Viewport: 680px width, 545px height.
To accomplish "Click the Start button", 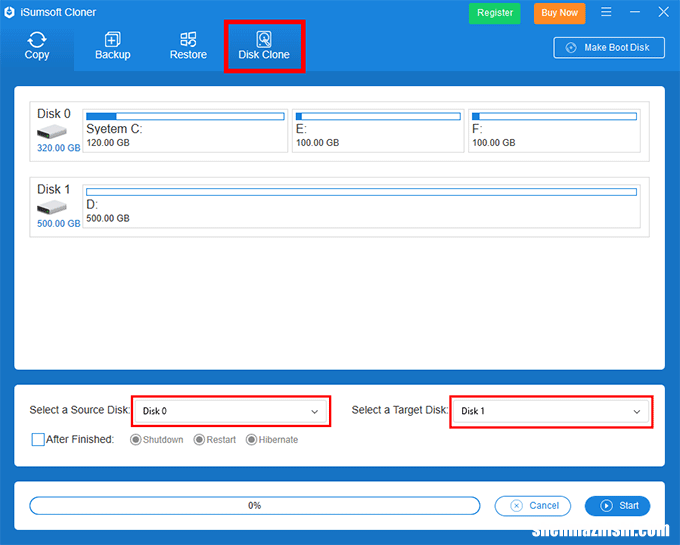I will (x=617, y=506).
